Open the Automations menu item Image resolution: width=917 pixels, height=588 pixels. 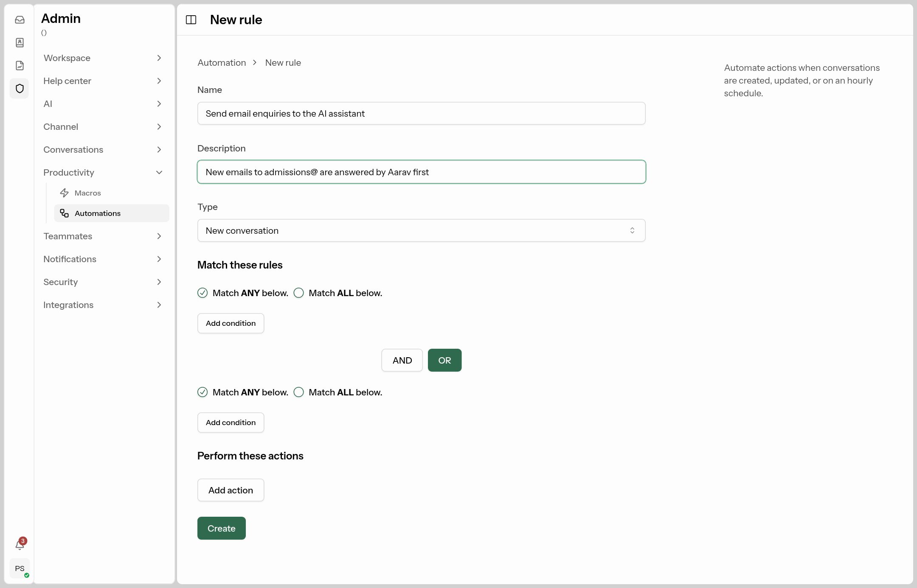point(112,213)
